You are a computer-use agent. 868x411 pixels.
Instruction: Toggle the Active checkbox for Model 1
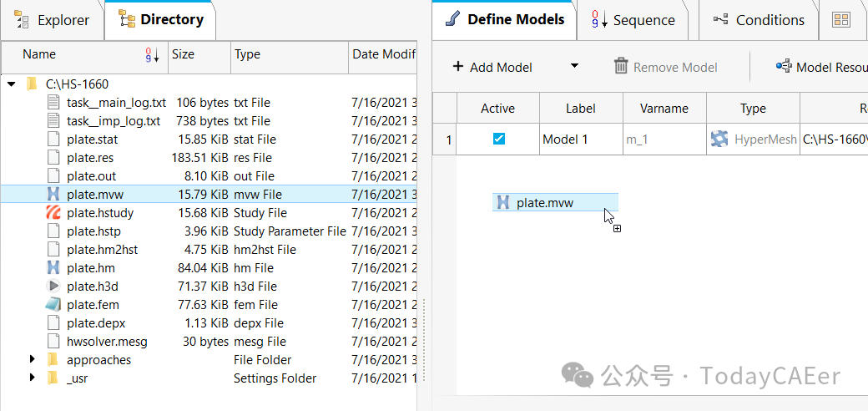[499, 139]
